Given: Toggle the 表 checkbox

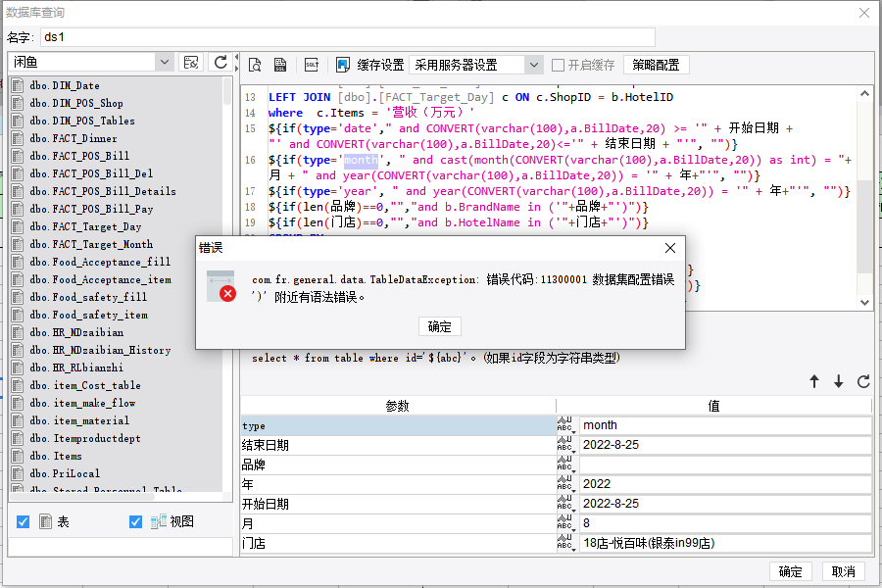Looking at the screenshot, I should 24,522.
